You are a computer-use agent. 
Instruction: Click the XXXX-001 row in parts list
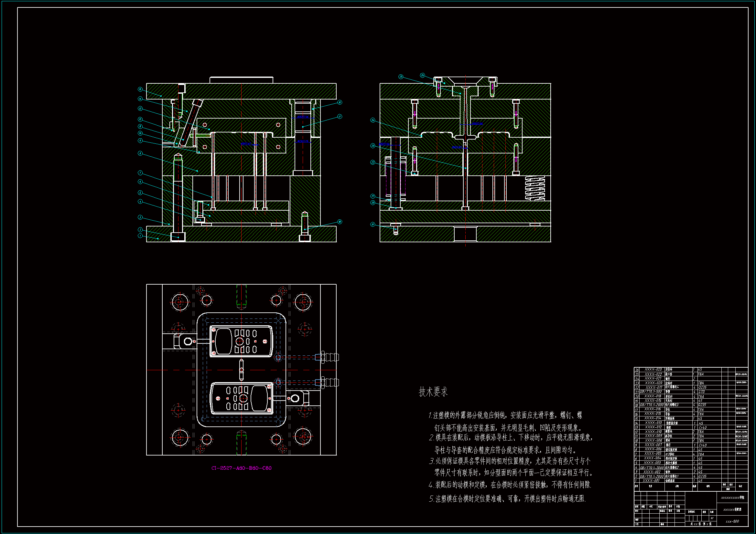[651, 481]
